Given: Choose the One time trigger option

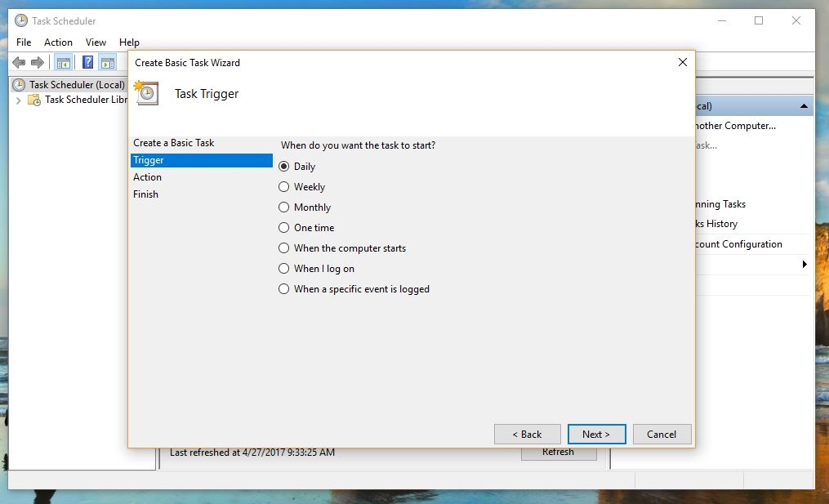Looking at the screenshot, I should click(x=306, y=227).
